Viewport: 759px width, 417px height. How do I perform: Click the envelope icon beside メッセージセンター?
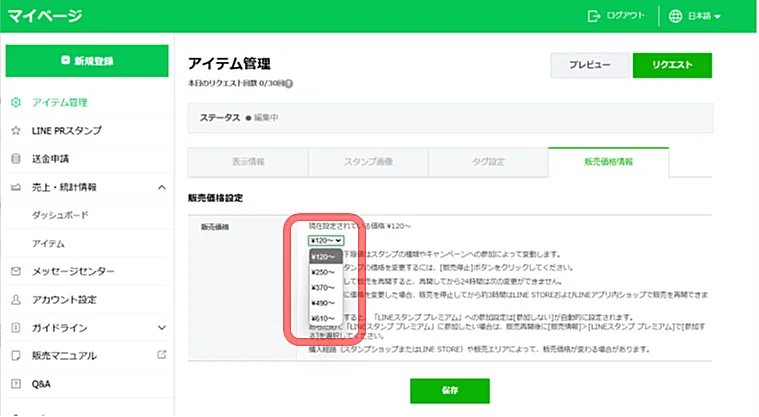16,271
